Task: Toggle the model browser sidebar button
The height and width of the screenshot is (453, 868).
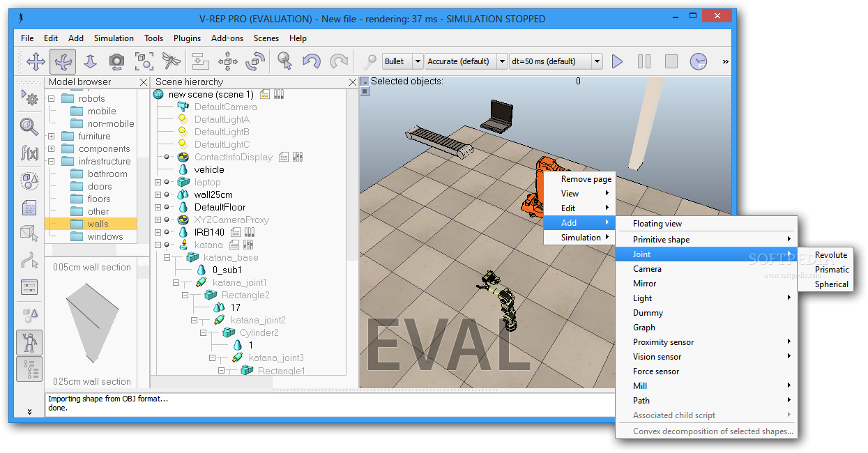Action: [29, 342]
